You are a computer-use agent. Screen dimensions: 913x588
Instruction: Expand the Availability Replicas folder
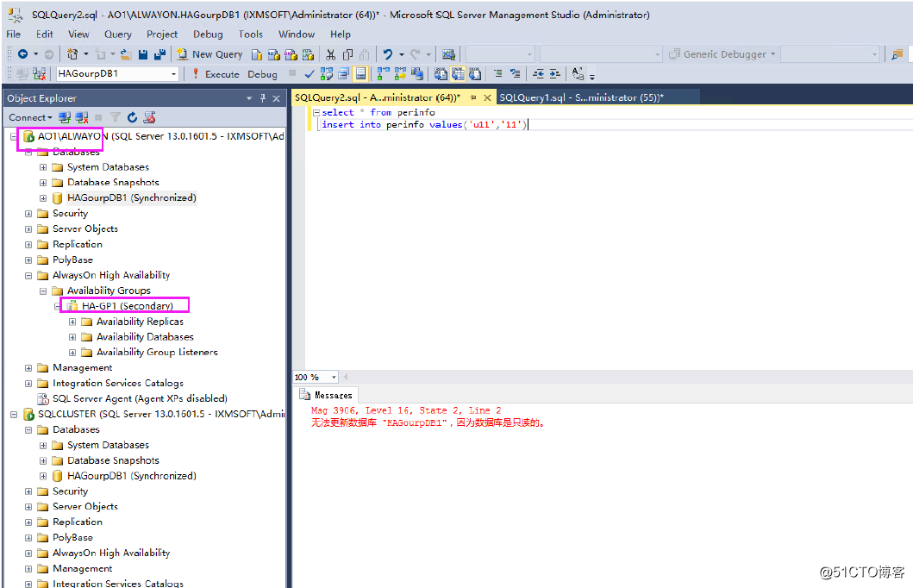coord(72,322)
